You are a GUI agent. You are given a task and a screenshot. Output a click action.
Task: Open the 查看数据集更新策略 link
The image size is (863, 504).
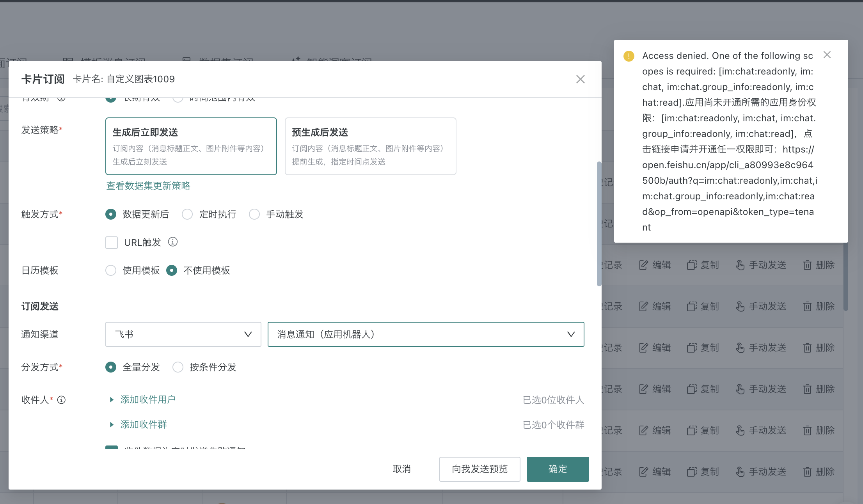coord(148,186)
